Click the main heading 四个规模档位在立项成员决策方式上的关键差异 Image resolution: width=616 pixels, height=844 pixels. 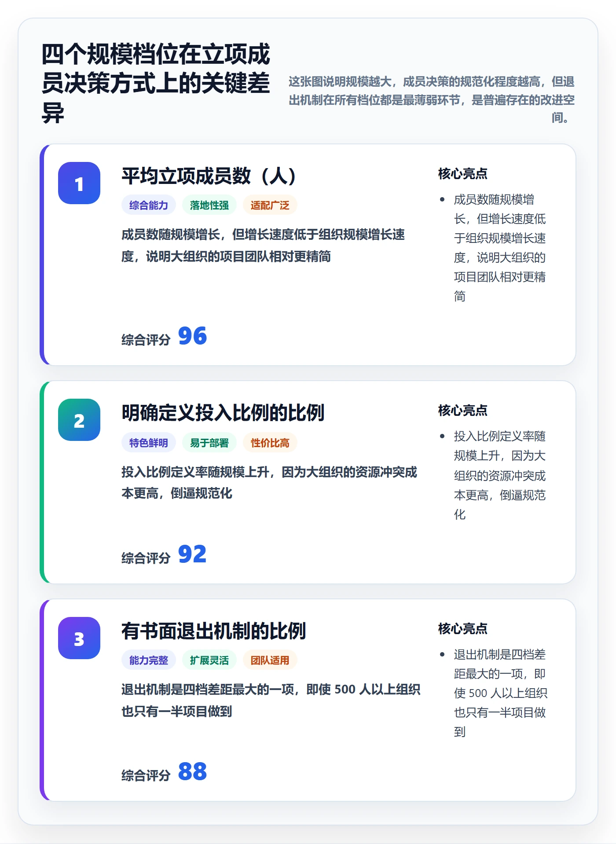156,84
